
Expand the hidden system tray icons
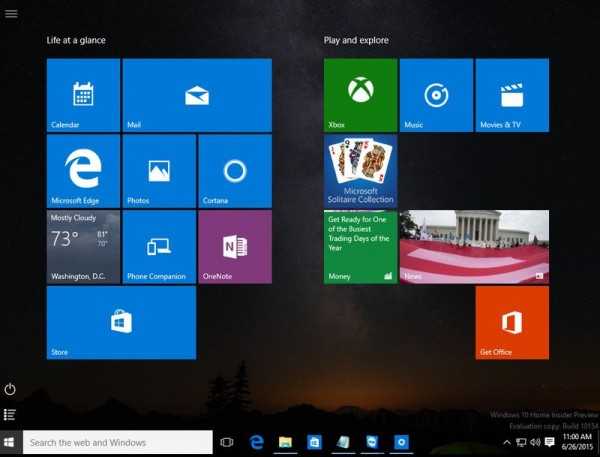507,443
